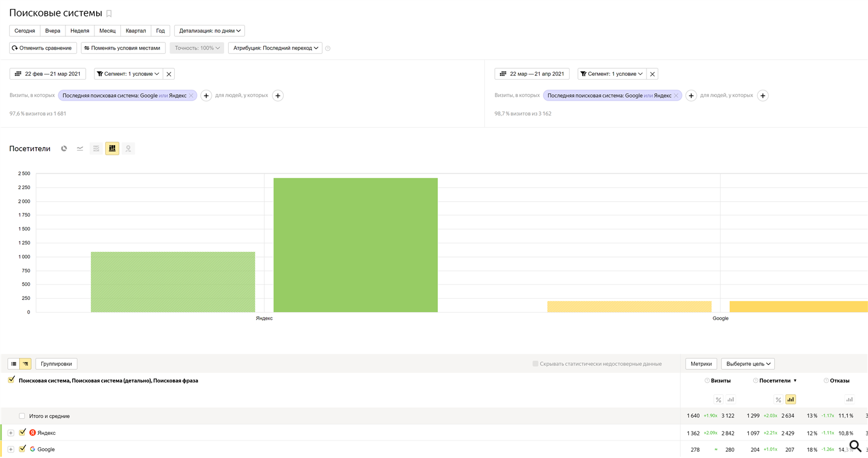The height and width of the screenshot is (458, 868).
Task: Uncheck the Яндекс row checkbox
Action: click(x=23, y=433)
